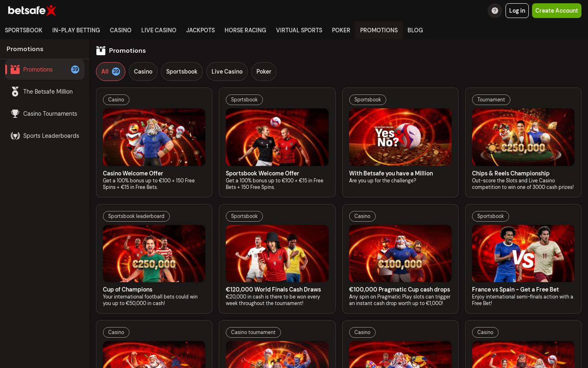Select the Promotions top menu item
Screen dimensions: 588x368
point(379,30)
